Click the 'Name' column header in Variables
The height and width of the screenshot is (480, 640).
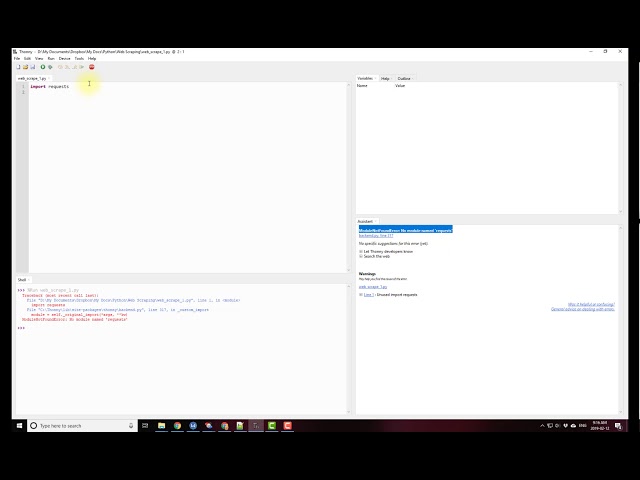click(362, 86)
